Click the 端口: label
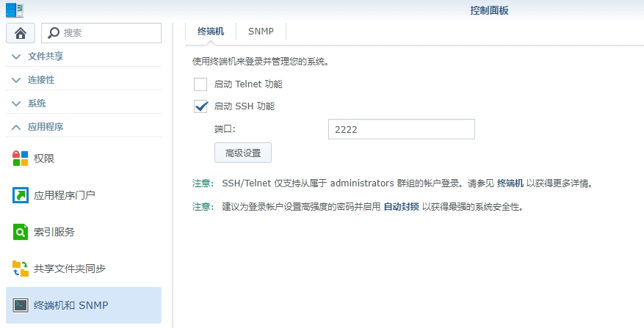The width and height of the screenshot is (644, 328). click(225, 129)
